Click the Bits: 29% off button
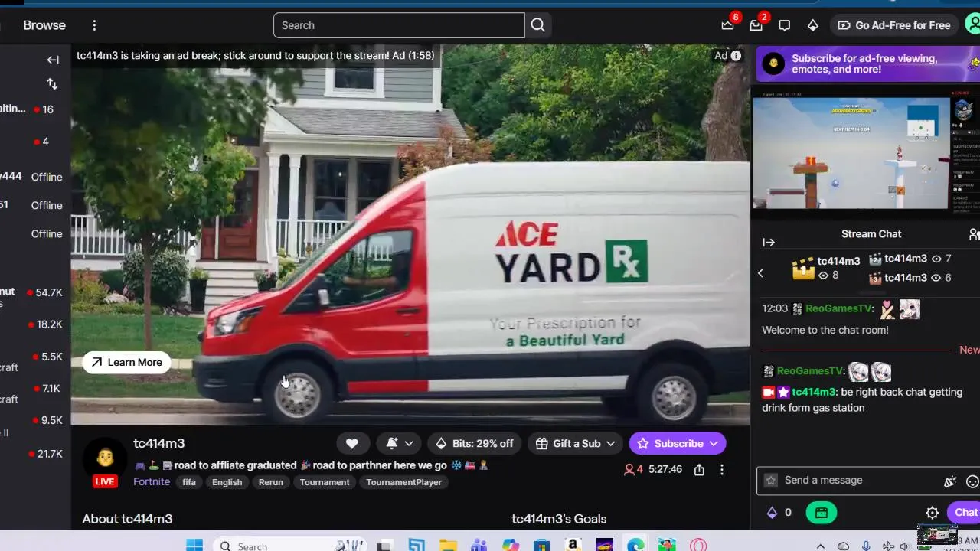This screenshot has height=551, width=980. pyautogui.click(x=474, y=443)
